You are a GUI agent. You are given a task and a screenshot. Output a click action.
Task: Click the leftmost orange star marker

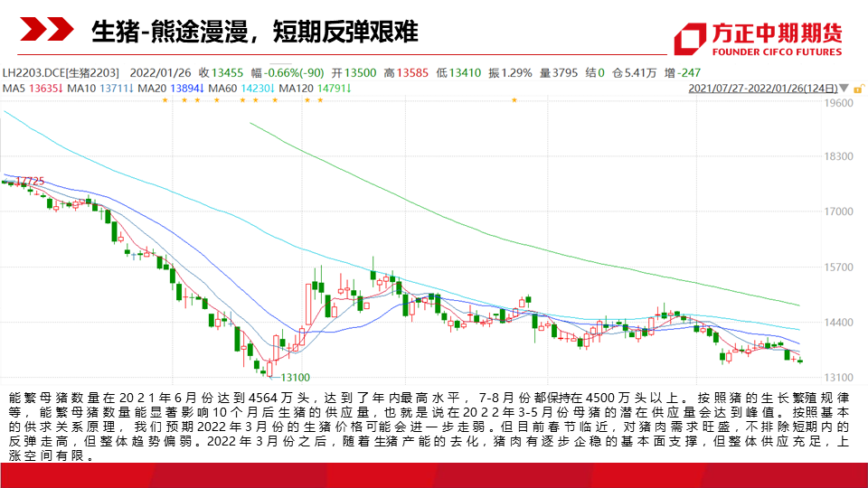tap(165, 100)
